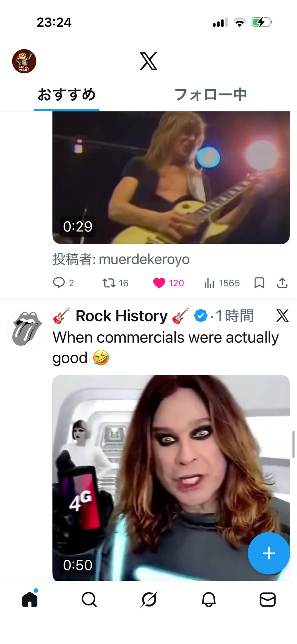The image size is (297, 644).
Task: Open Notifications bell in bottom bar
Action: pyautogui.click(x=208, y=600)
